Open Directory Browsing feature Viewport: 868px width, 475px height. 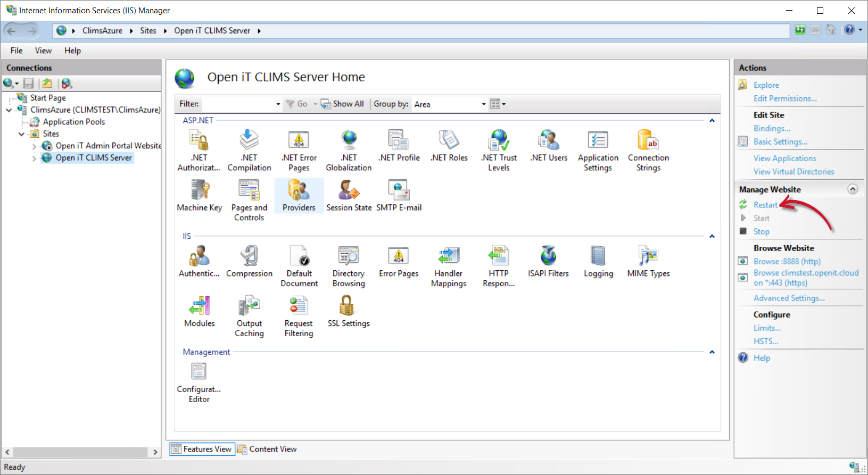pyautogui.click(x=349, y=266)
